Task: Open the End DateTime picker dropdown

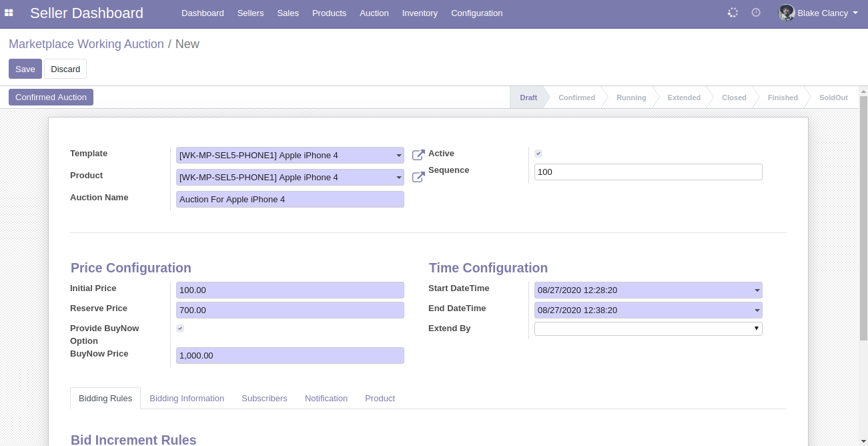Action: 757,310
